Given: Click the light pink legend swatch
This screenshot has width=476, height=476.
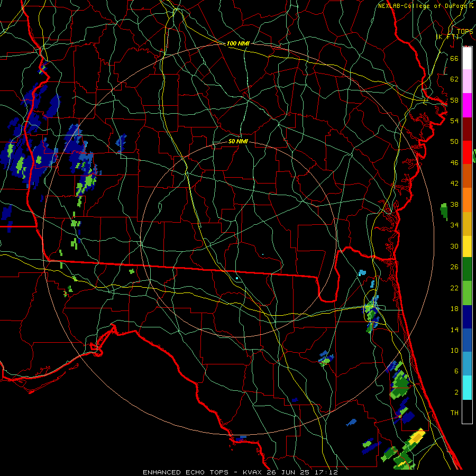Looking at the screenshot, I should coord(467,81).
